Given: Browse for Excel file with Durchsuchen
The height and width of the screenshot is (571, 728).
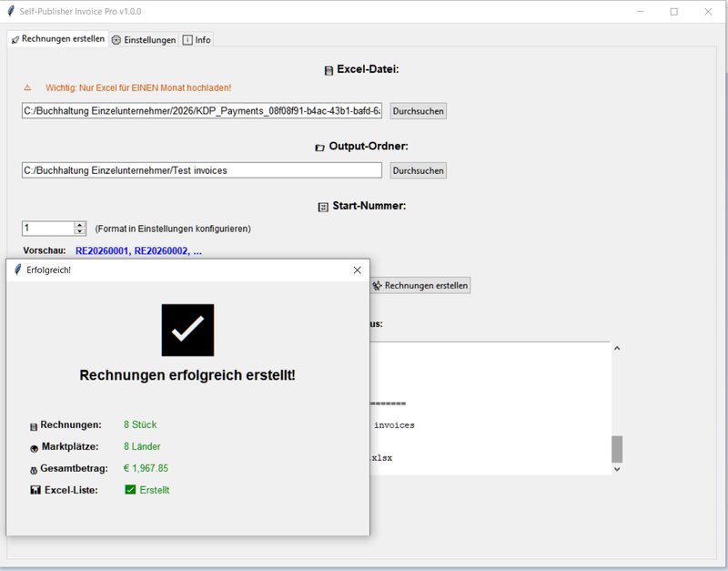Looking at the screenshot, I should click(419, 111).
